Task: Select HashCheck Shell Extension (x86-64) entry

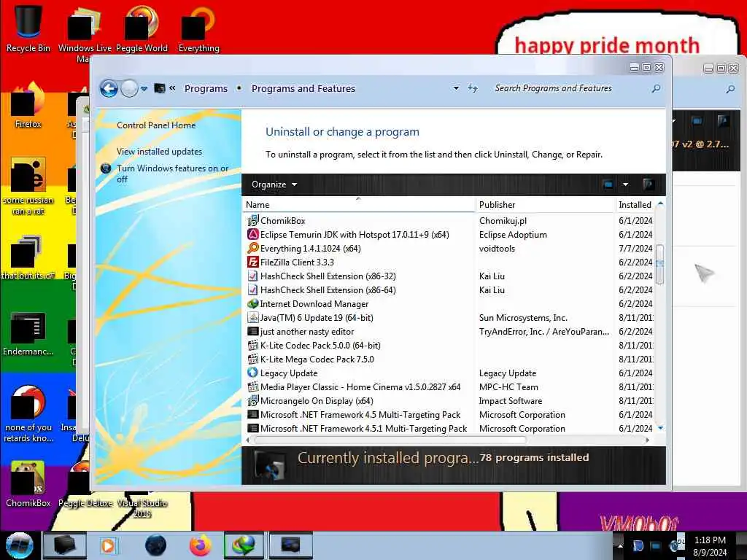Action: 328,290
